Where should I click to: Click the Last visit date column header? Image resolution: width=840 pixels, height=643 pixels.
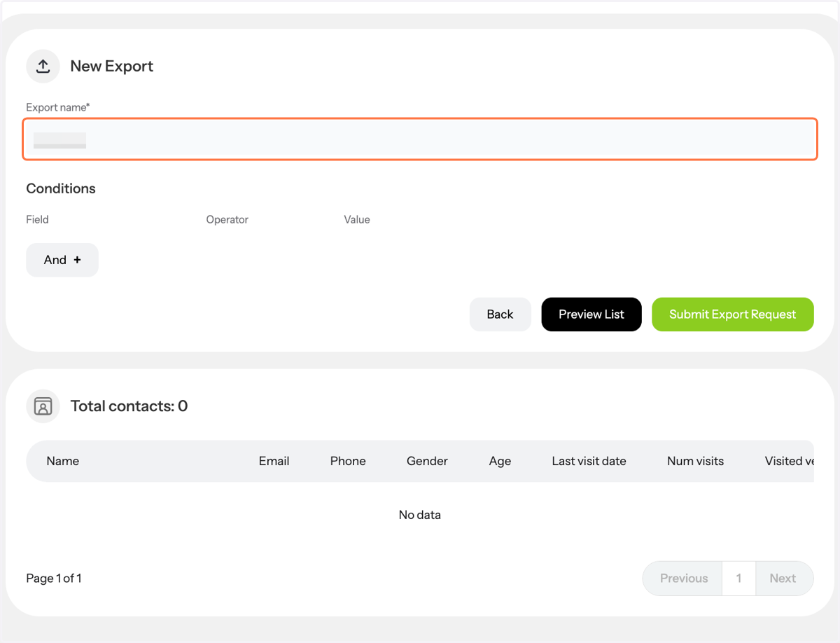589,461
